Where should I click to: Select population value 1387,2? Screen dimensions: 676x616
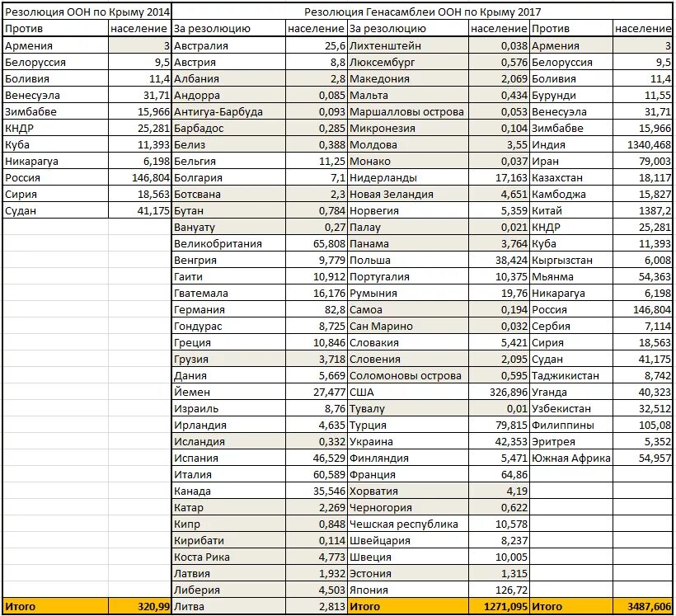(x=643, y=210)
